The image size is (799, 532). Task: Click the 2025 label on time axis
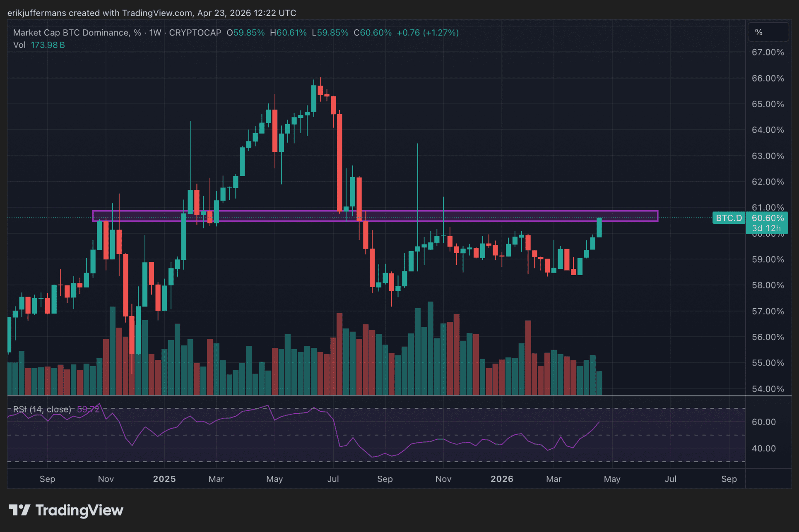(x=164, y=479)
